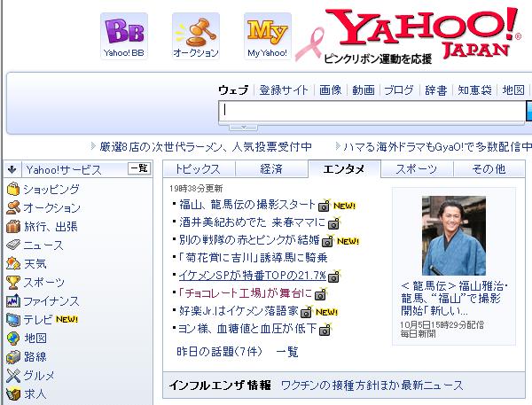This screenshot has width=532, height=405.
Task: Select the その他 news tab
Action: coord(489,168)
